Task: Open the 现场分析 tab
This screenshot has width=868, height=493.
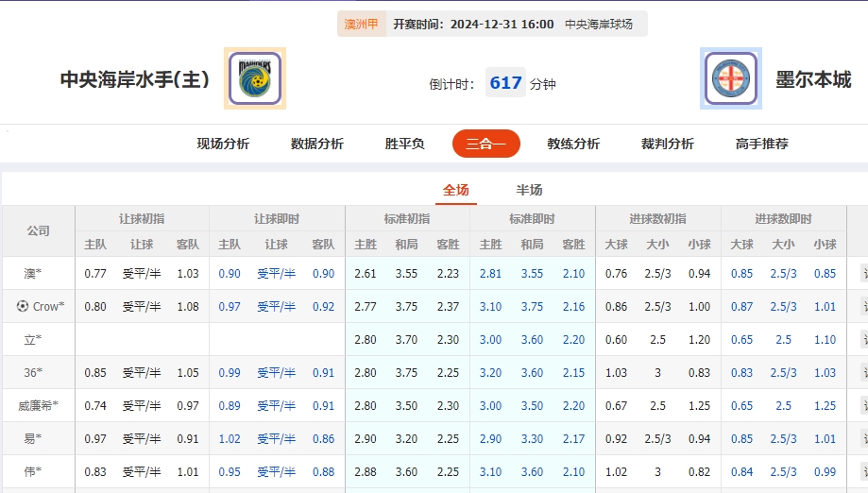Action: coord(223,144)
